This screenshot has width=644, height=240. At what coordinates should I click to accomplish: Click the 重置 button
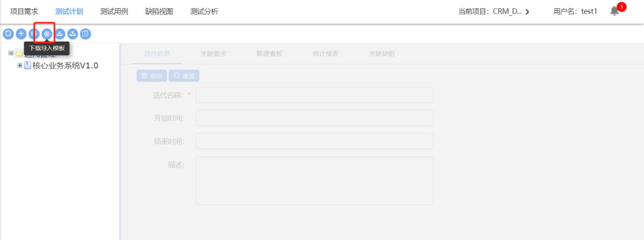(x=184, y=76)
